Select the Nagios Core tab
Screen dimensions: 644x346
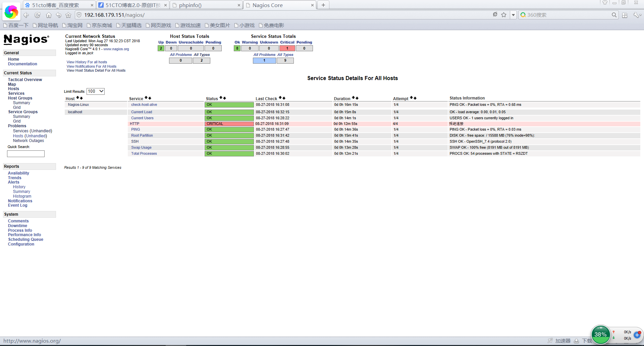click(x=267, y=5)
